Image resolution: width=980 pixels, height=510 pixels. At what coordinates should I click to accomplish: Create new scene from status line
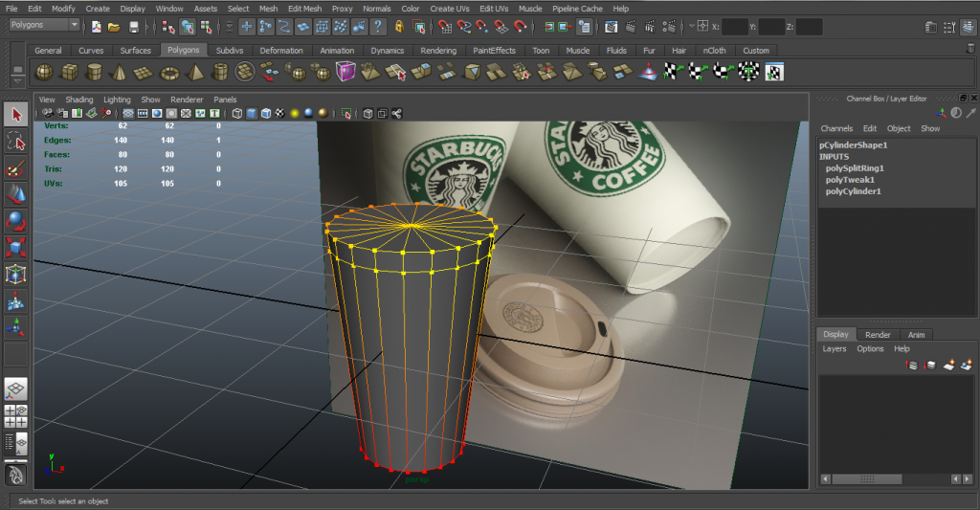click(x=97, y=27)
